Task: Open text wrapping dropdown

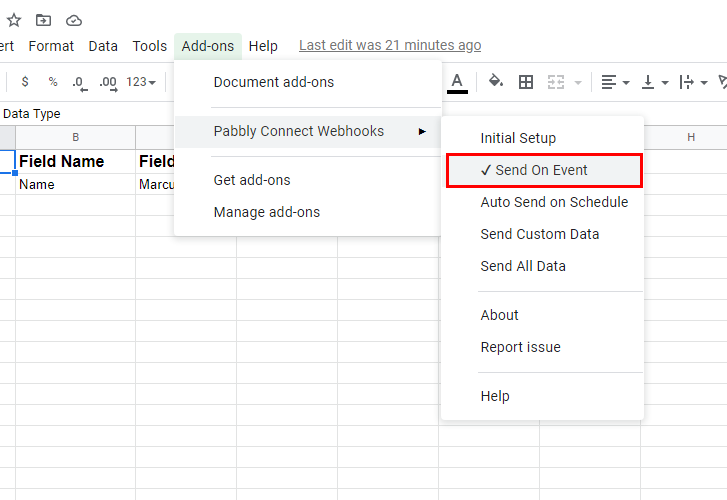Action: tap(693, 82)
